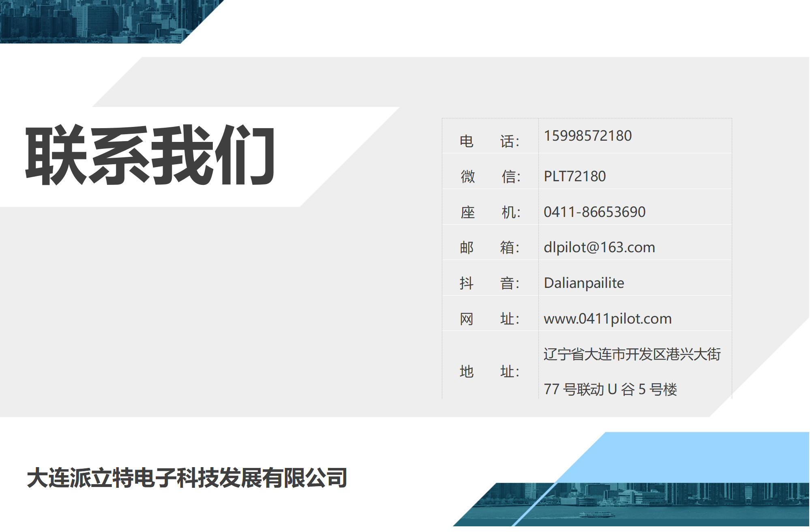Image resolution: width=810 pixels, height=532 pixels.
Task: Click the top-left city skyline image
Action: coord(93,20)
